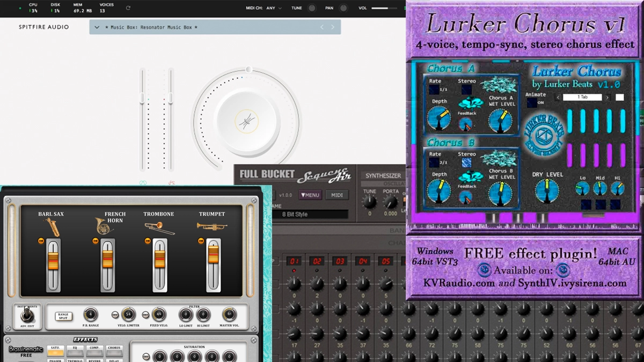Click the large central Spitfire knob

coord(247,122)
